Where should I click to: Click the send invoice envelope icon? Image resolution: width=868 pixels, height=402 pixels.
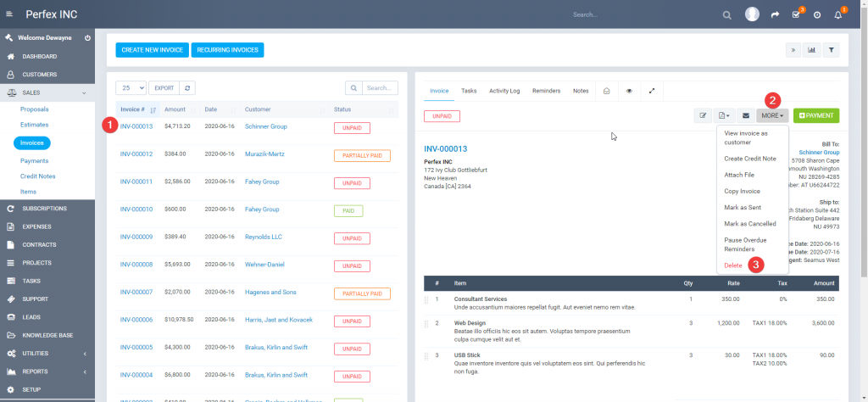click(746, 115)
